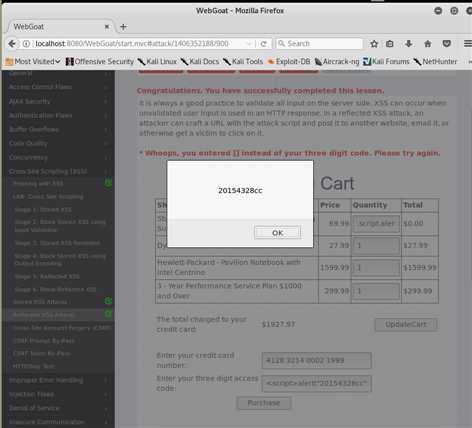The height and width of the screenshot is (428, 472).
Task: Open the Reflected XSS Attacks lesson
Action: pos(43,315)
